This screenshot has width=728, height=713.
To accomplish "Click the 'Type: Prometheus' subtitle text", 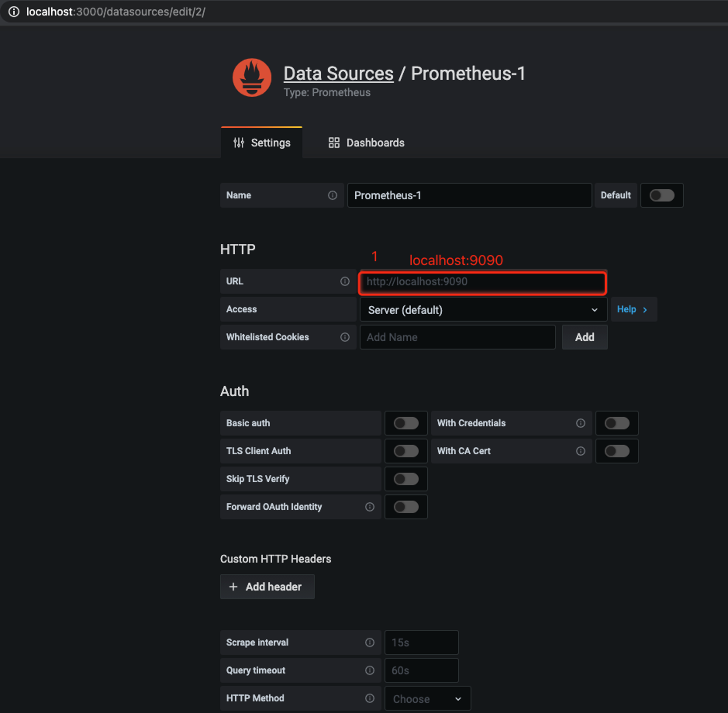I will 327,92.
